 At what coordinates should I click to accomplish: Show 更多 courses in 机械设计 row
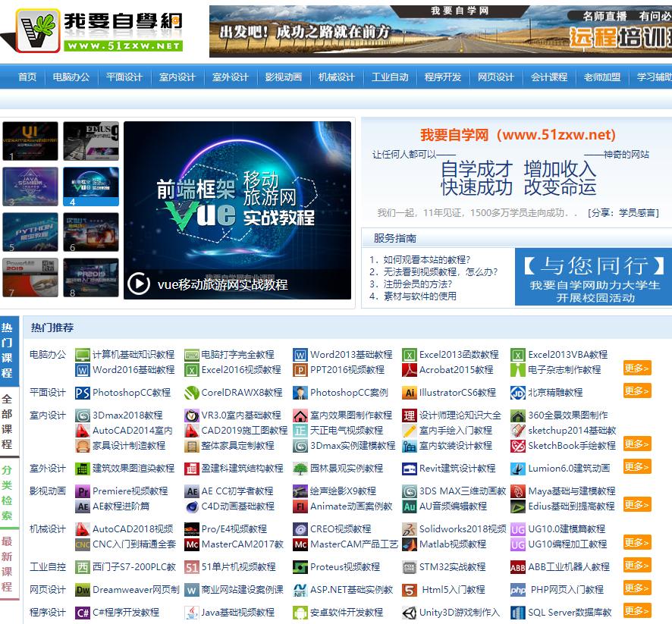(x=637, y=542)
